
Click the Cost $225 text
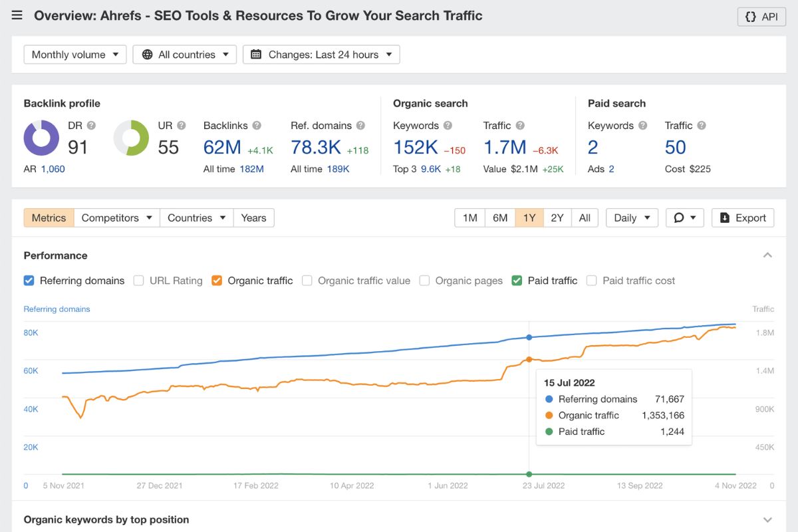click(688, 169)
